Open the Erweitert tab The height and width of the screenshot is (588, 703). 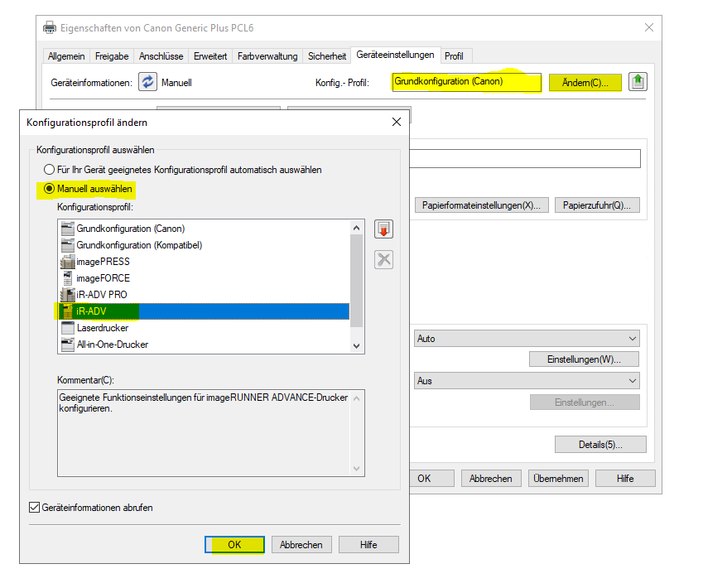pyautogui.click(x=210, y=56)
